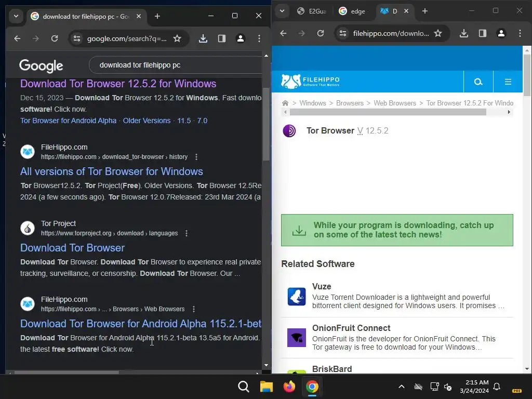Open 'Tor Browser for Android Alpha' sitelink
The width and height of the screenshot is (532, 399).
click(x=68, y=121)
